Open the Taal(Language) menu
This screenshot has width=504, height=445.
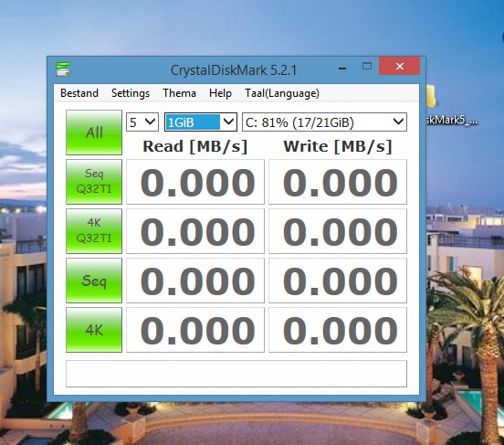pos(282,93)
